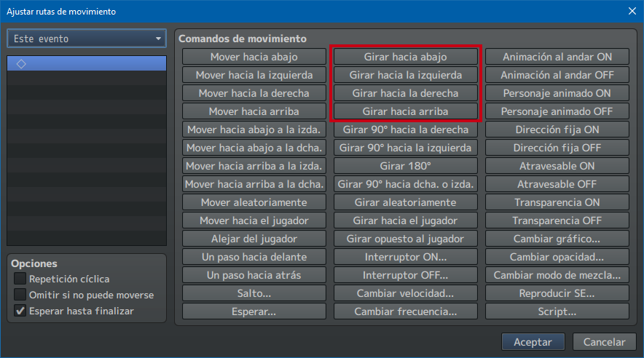Open Cambiar velocidad... option
This screenshot has width=644, height=358.
[405, 293]
